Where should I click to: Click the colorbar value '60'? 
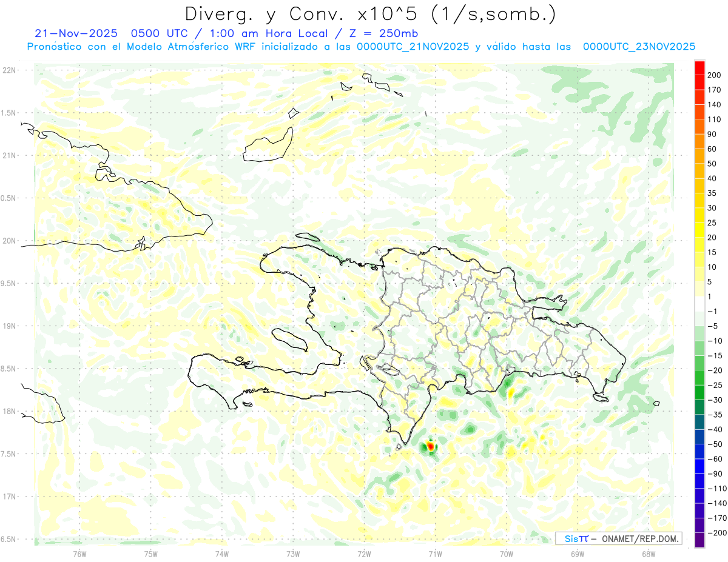pos(712,149)
